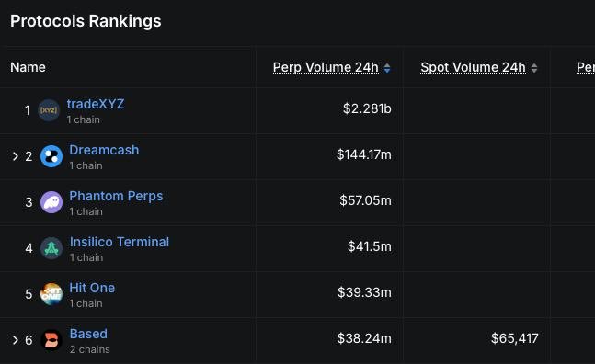Open the Insilico Terminal protocol link
Image resolution: width=595 pixels, height=364 pixels.
click(120, 242)
